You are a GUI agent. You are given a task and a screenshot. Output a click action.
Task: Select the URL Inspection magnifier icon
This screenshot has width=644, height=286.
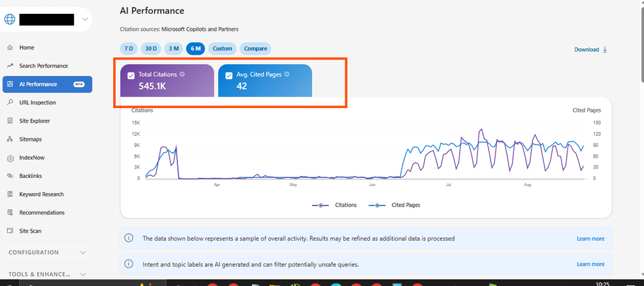10,102
